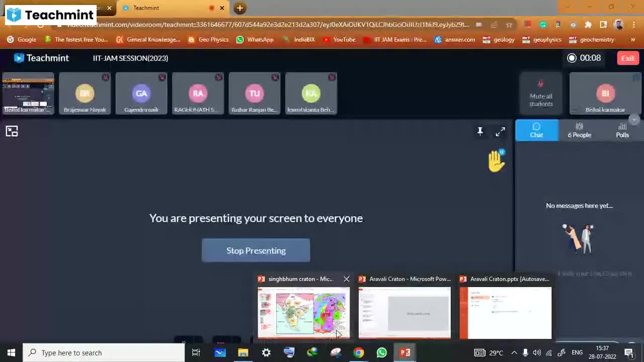Toggle kamalakanta Beh's muted microphone
The image size is (644, 362).
point(332,77)
